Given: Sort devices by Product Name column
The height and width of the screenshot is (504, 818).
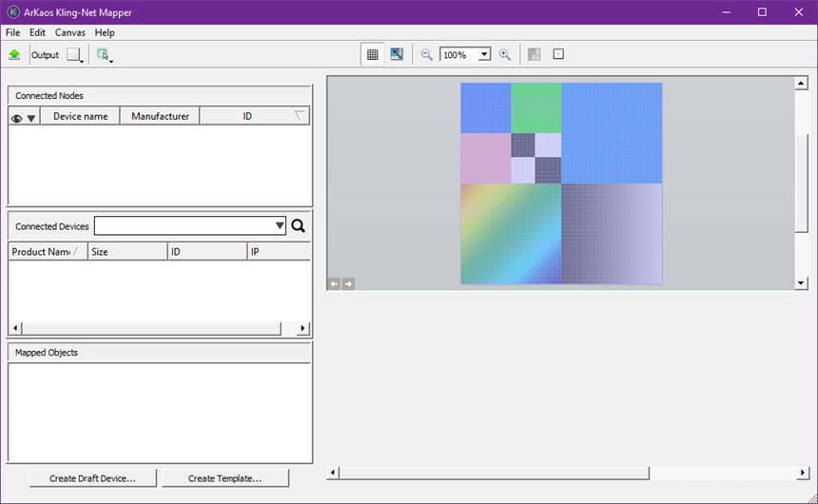Looking at the screenshot, I should [x=48, y=251].
